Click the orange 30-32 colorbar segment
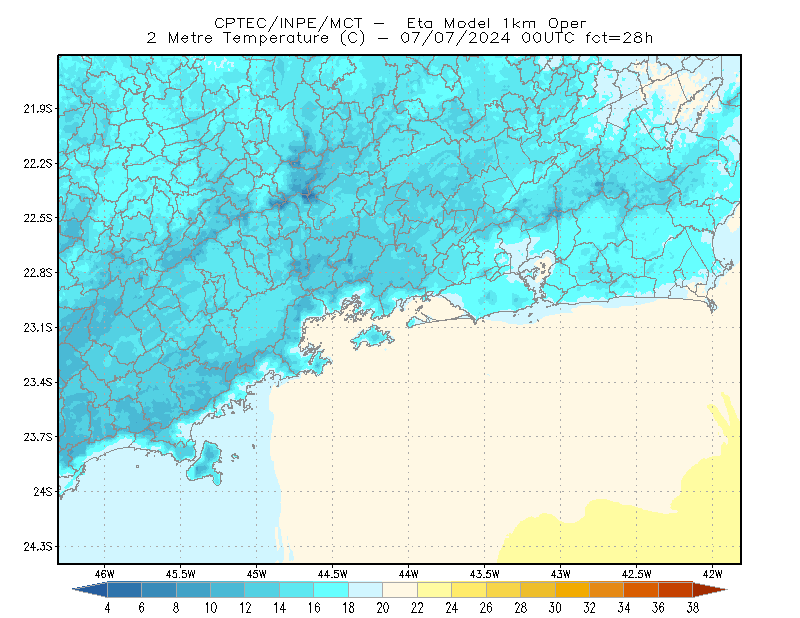The height and width of the screenshot is (618, 800). pos(572,590)
